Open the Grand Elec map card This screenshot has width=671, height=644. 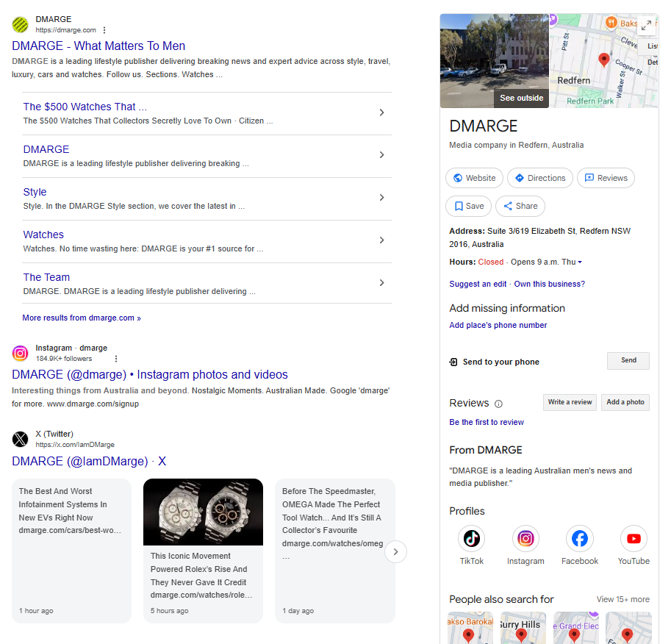576,628
